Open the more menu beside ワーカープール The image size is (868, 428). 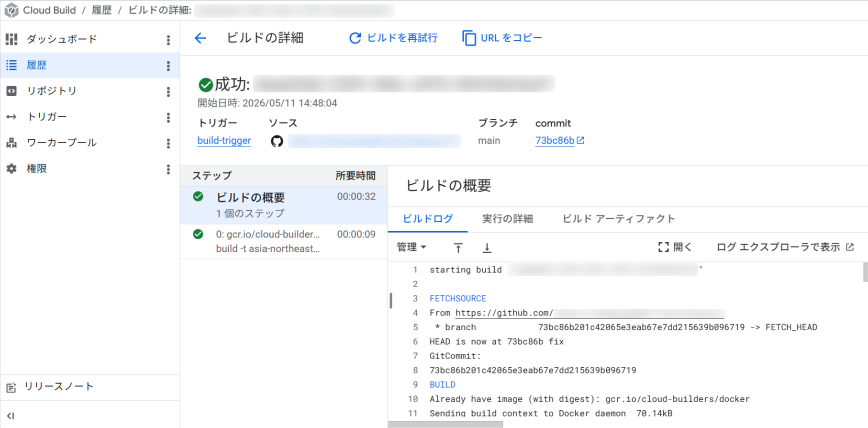[x=168, y=143]
